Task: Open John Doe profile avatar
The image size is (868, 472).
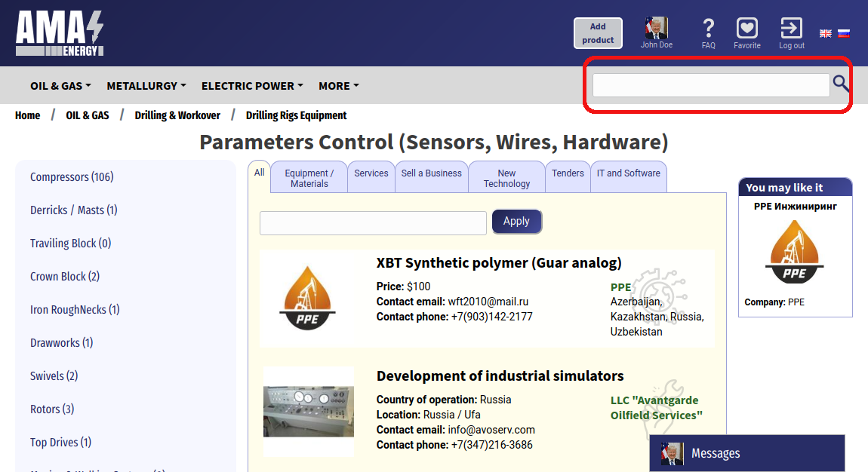Action: point(656,29)
